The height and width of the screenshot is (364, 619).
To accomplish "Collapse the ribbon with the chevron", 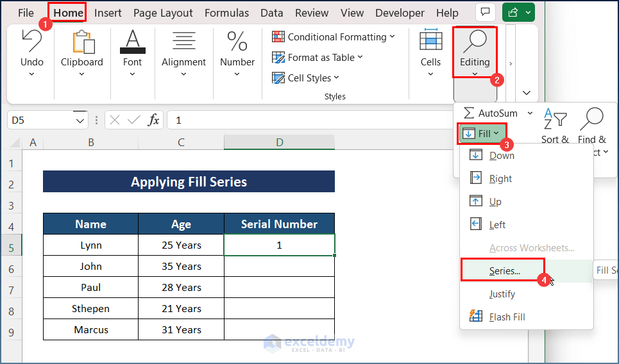I will [x=526, y=93].
